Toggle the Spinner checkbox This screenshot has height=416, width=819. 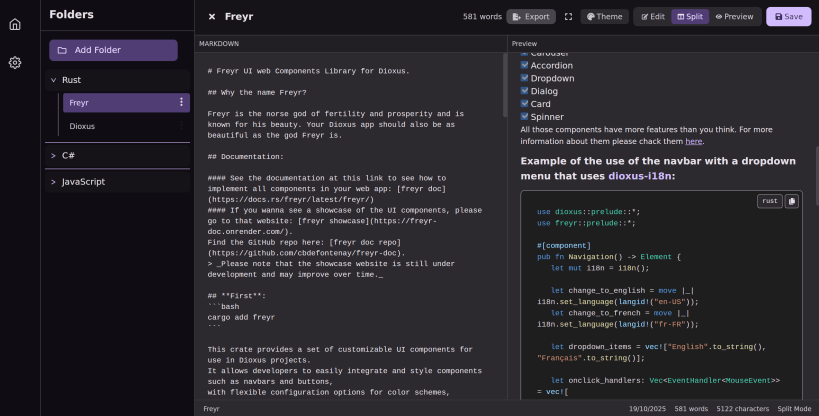point(524,117)
